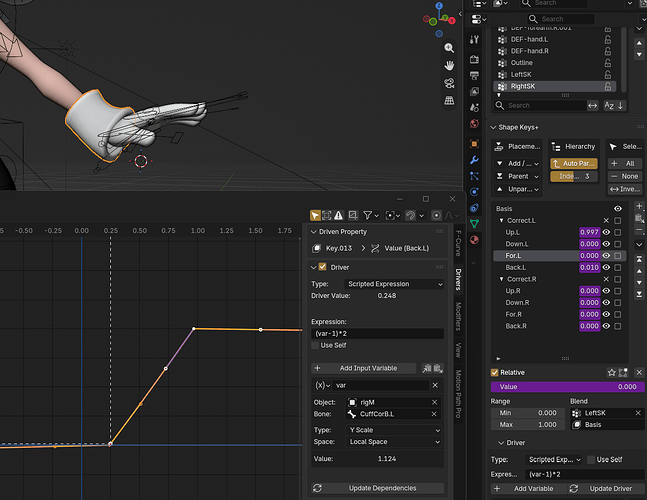Open the Tool properties tab in sidebar
Screen dimensions: 647x500
[475, 39]
